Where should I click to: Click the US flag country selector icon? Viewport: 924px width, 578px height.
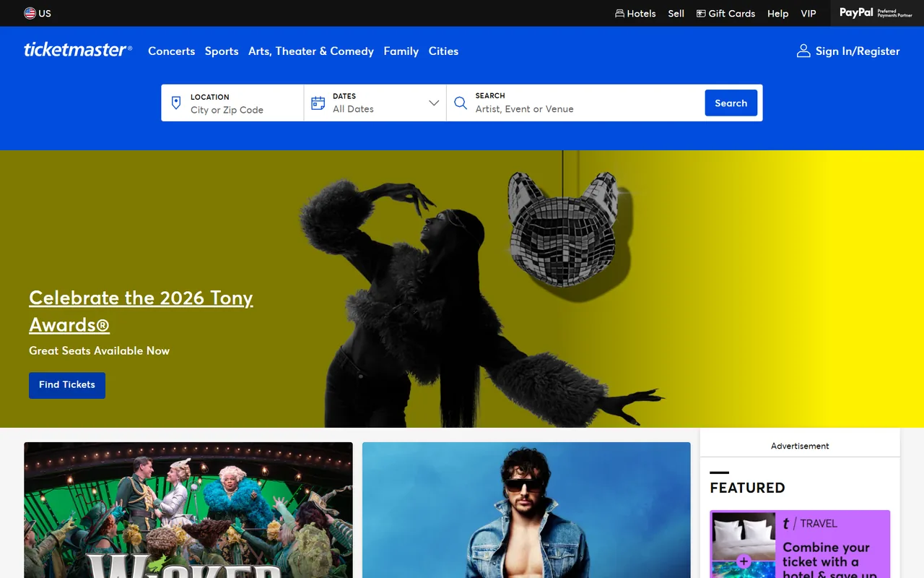coord(30,13)
